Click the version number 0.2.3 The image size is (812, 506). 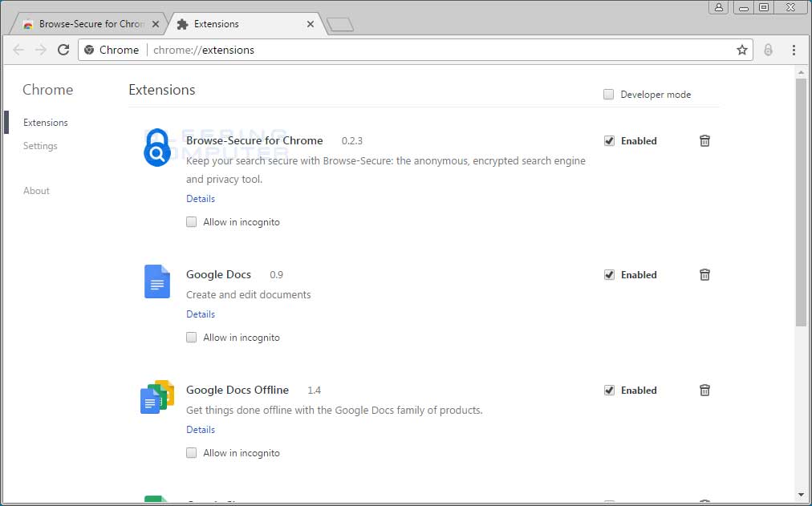click(x=352, y=140)
